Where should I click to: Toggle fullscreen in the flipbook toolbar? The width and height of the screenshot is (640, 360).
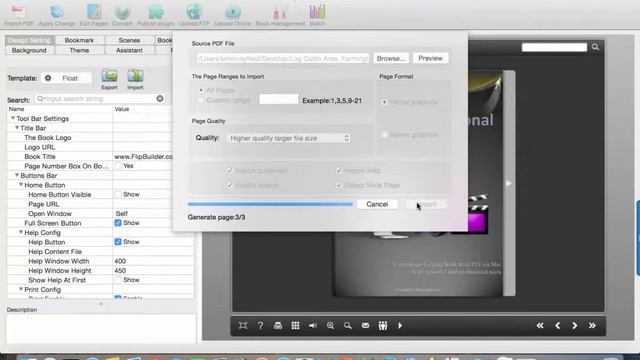tap(243, 325)
